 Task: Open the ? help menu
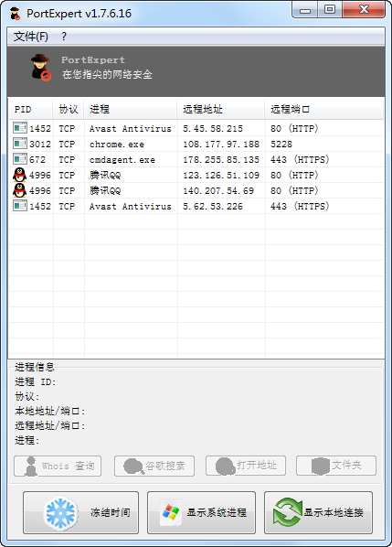[64, 37]
